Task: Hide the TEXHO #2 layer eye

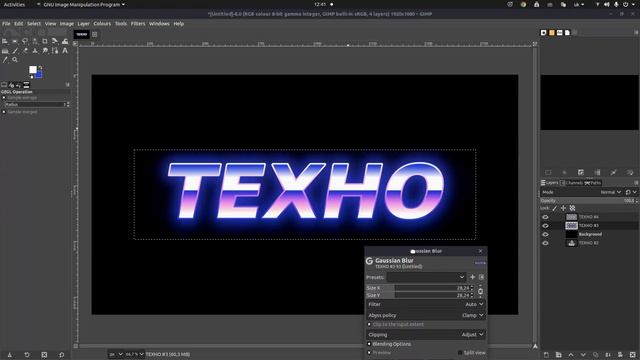Action: [x=545, y=243]
